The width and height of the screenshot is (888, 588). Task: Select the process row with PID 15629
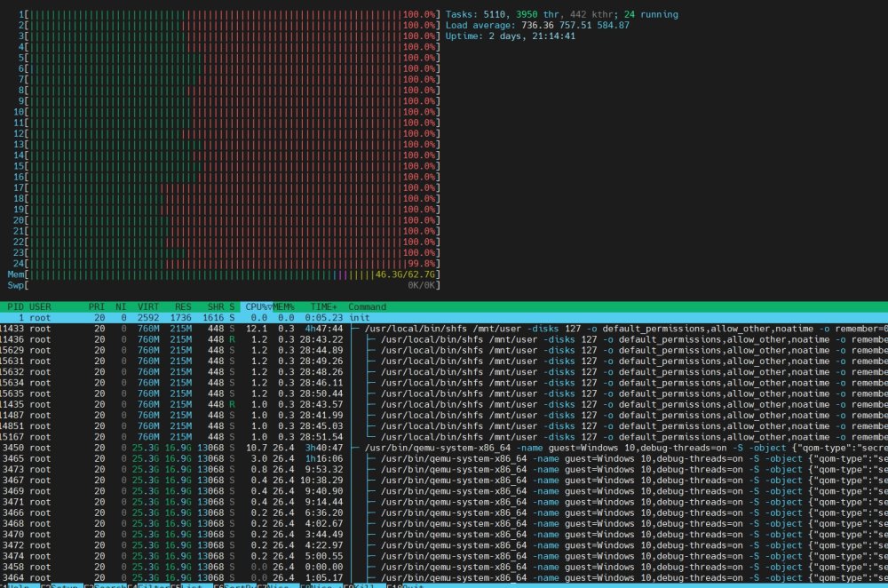444,351
